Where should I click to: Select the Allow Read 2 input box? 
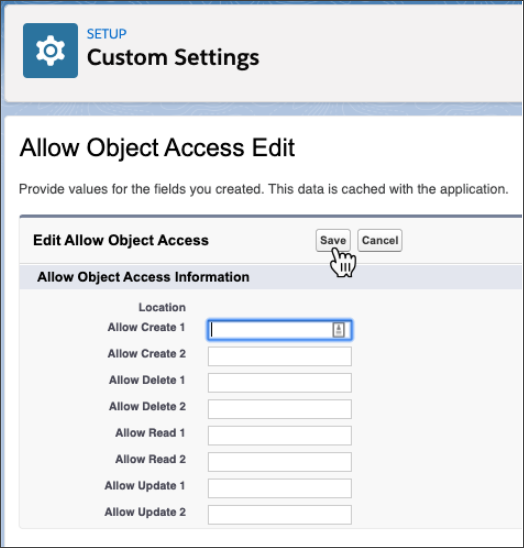280,462
